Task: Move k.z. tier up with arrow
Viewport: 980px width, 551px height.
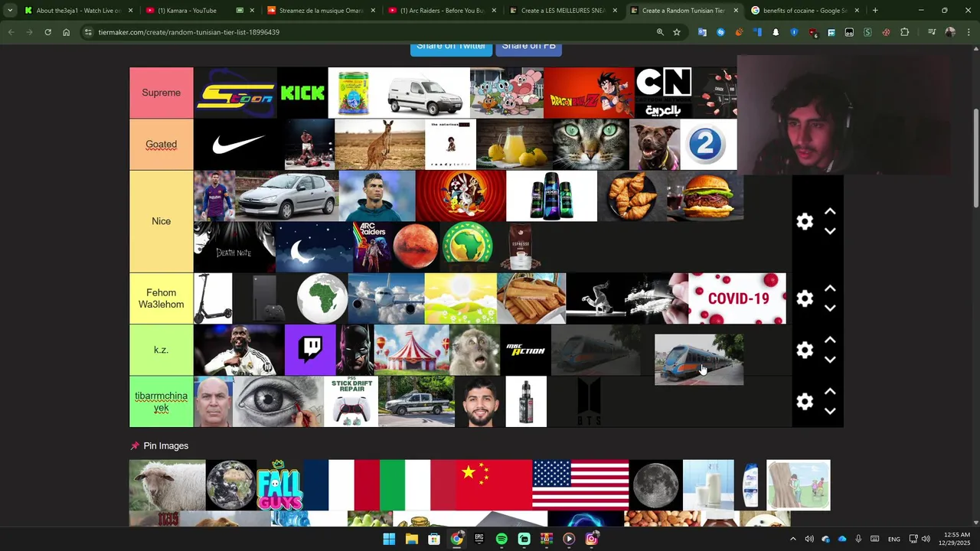Action: 830,340
